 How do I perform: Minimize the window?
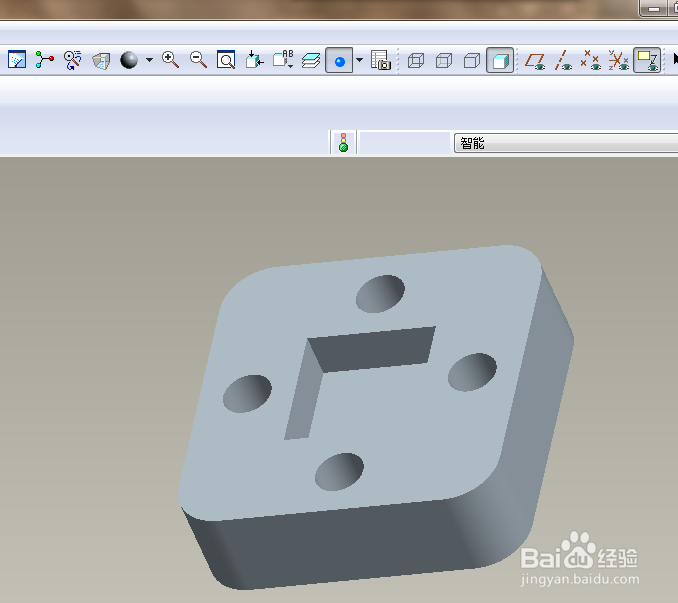tap(654, 9)
